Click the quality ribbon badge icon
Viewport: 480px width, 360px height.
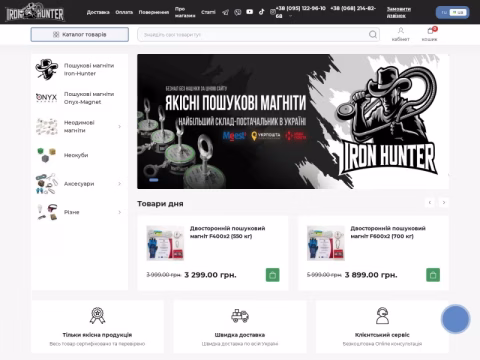click(x=97, y=315)
